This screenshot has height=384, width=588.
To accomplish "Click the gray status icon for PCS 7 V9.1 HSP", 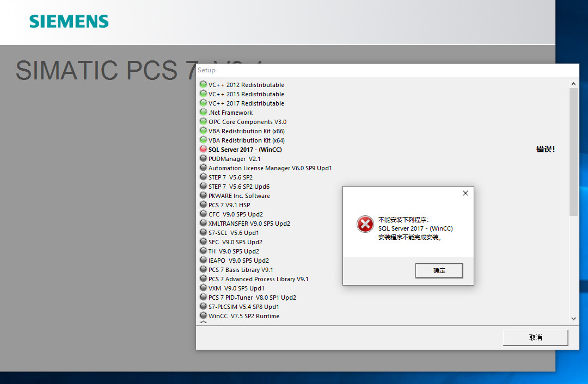I will pyautogui.click(x=203, y=204).
